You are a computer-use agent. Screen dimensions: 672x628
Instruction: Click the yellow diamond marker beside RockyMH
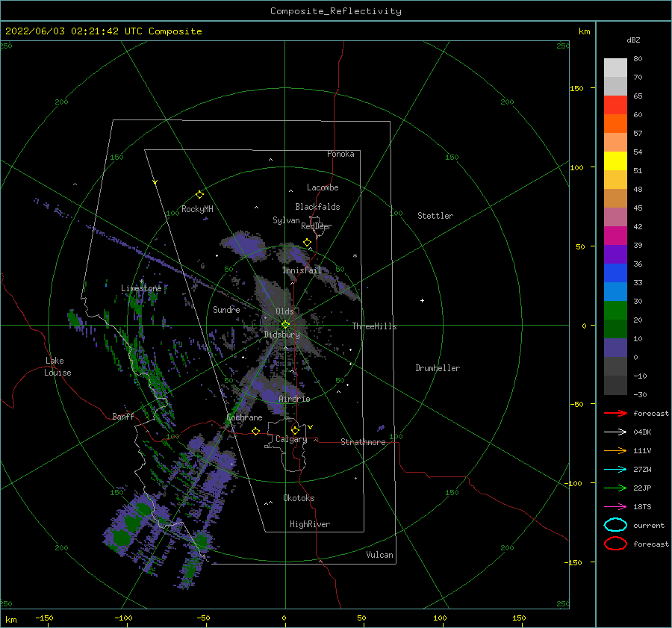point(199,195)
